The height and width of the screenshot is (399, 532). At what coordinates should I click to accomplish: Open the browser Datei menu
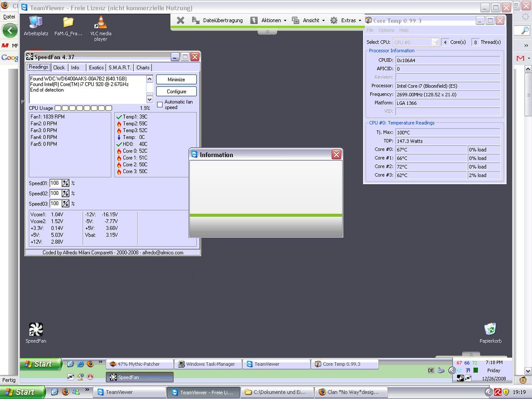pos(9,17)
